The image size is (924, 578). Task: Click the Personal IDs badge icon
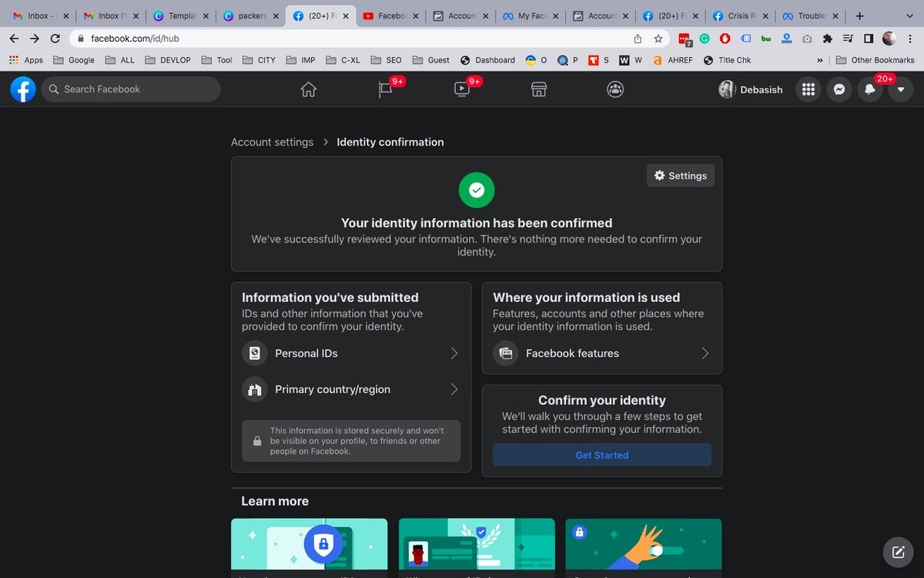[x=254, y=353]
